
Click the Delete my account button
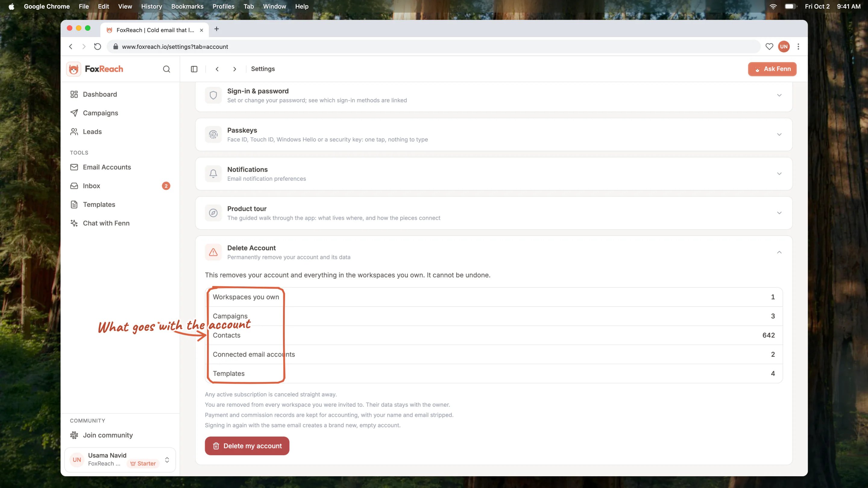pyautogui.click(x=247, y=446)
